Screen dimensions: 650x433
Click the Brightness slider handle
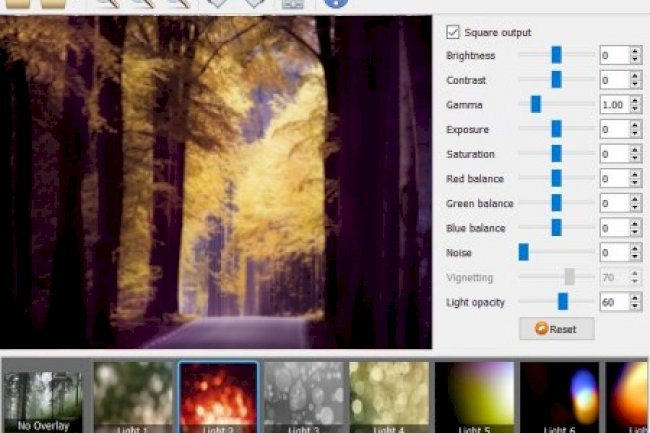coord(557,55)
